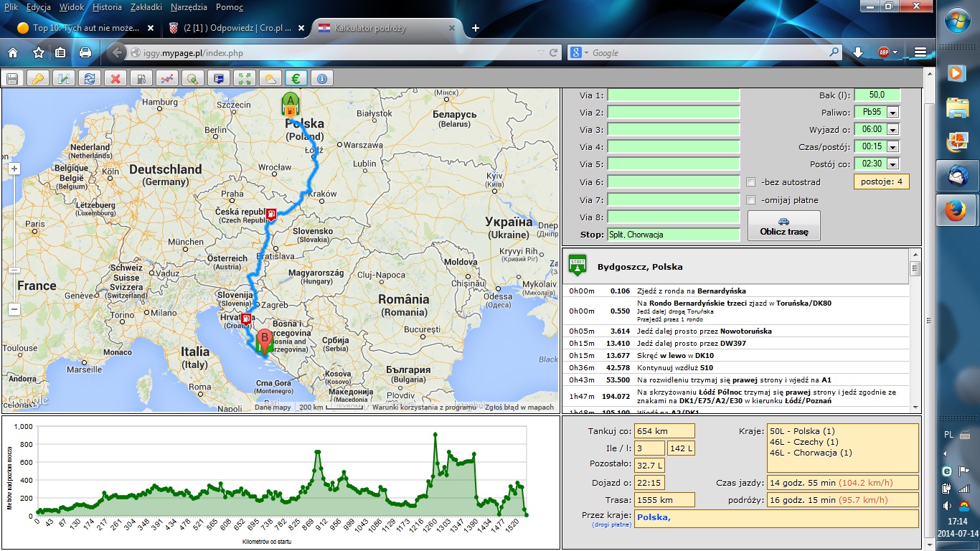The width and height of the screenshot is (980, 551).
Task: Click the floppy disk save icon
Action: point(12,78)
